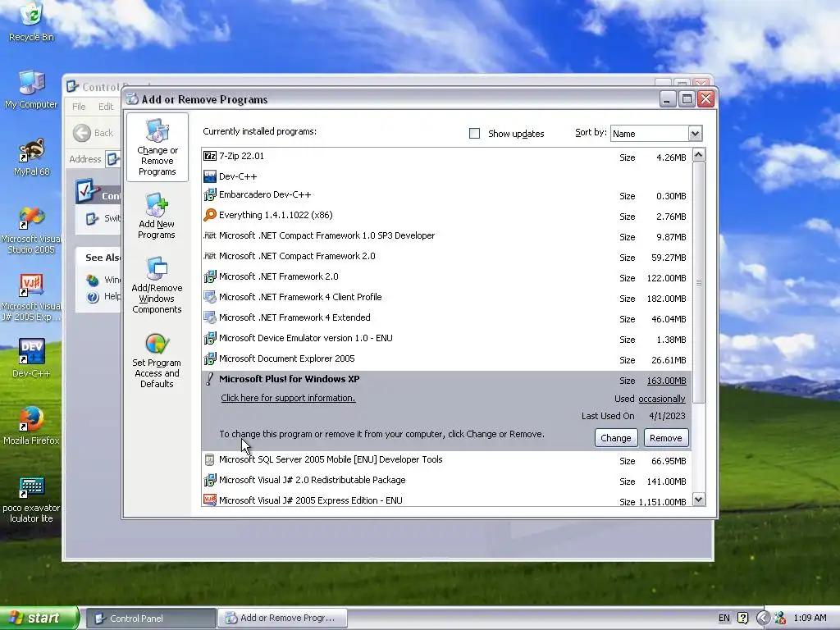Click the Dev-C++ icon in programs list
Screen dimensions: 840x630
[x=210, y=176]
